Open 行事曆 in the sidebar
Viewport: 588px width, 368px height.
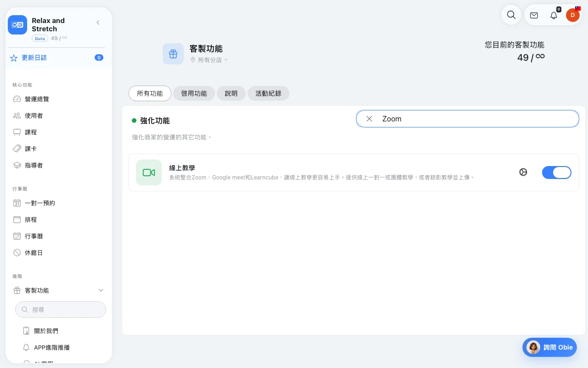(59, 236)
